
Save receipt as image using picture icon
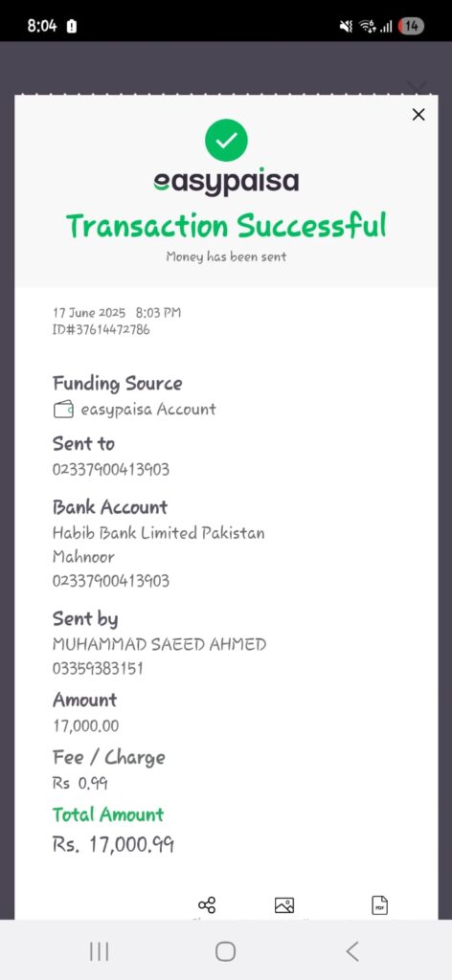pyautogui.click(x=283, y=905)
